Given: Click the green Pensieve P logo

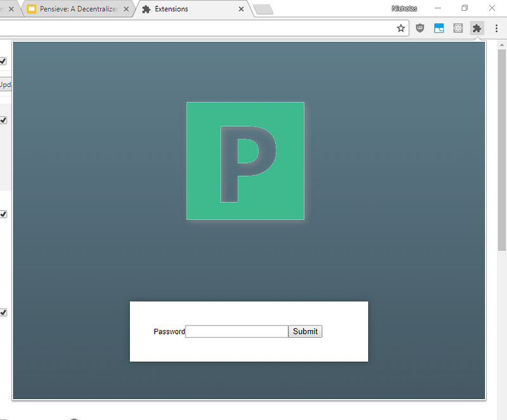Looking at the screenshot, I should click(x=245, y=161).
